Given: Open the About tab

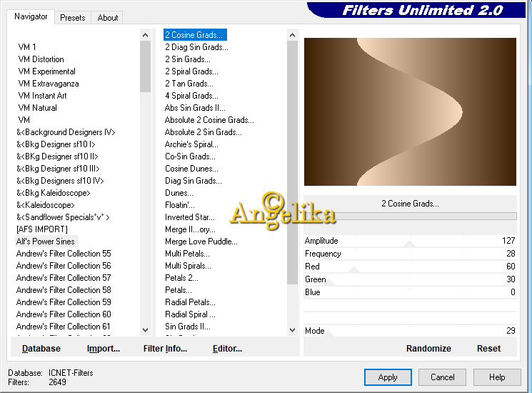Looking at the screenshot, I should (108, 18).
